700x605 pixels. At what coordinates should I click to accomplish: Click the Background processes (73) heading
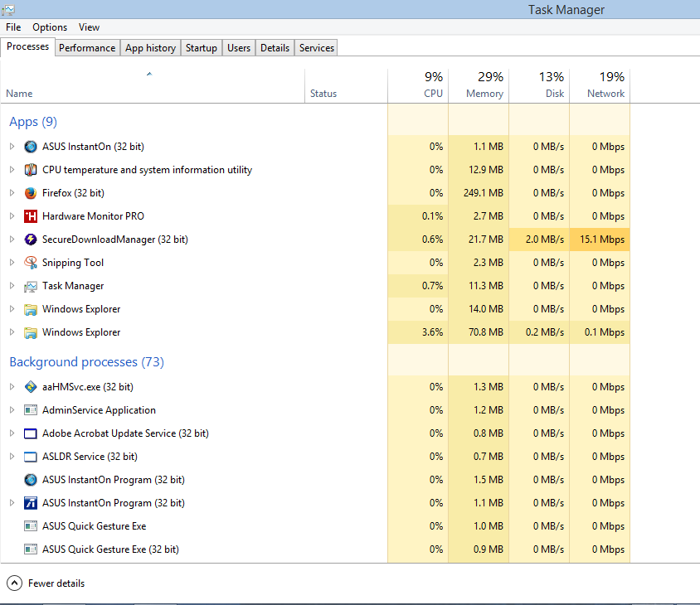pos(86,362)
